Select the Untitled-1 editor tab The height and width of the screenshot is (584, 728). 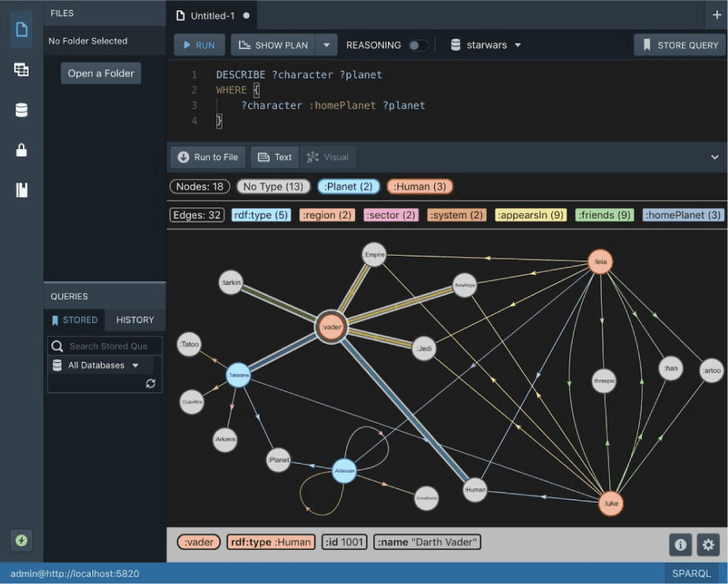[x=215, y=14]
